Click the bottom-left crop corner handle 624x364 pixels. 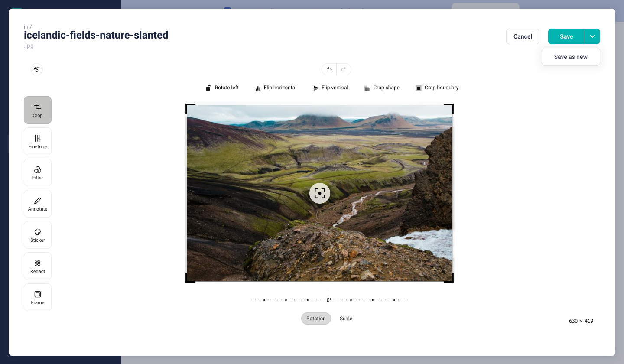[190, 278]
